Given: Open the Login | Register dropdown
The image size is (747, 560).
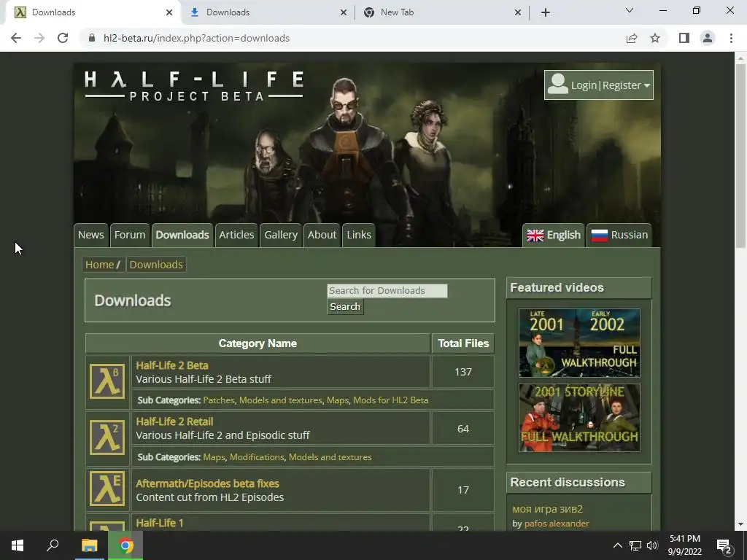Looking at the screenshot, I should tap(599, 85).
